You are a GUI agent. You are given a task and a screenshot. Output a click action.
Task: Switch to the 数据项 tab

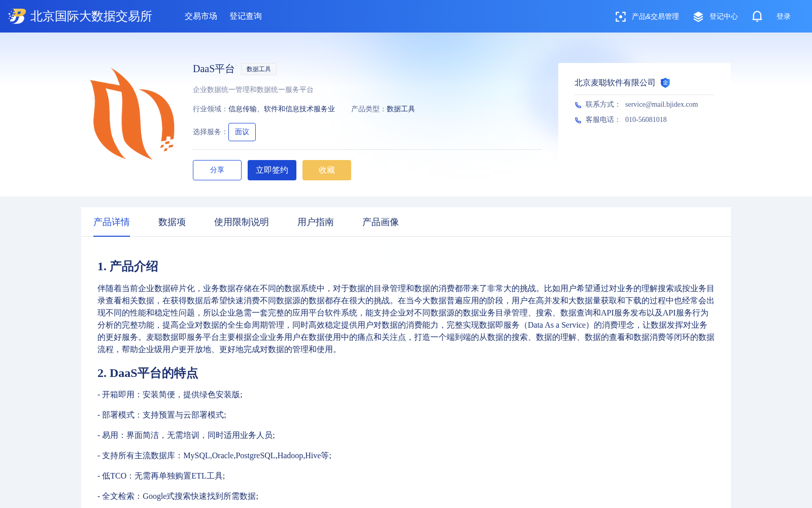[172, 222]
